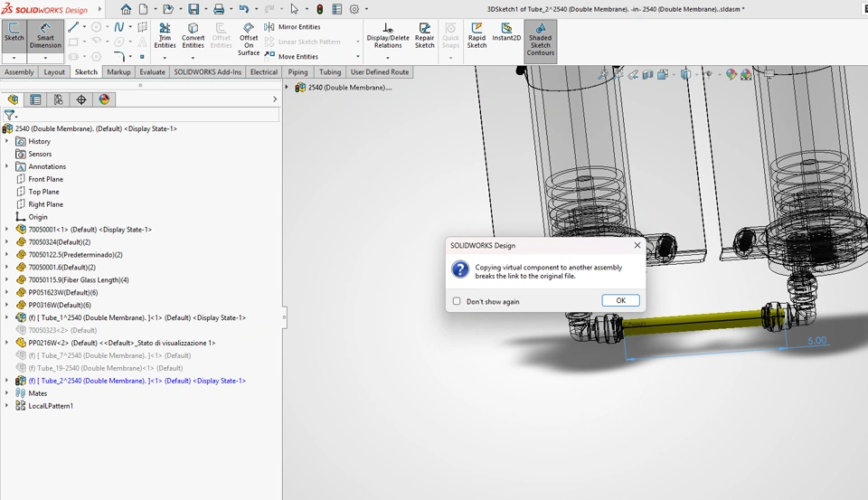868x500 pixels.
Task: Expand the History tree node
Action: (6, 141)
